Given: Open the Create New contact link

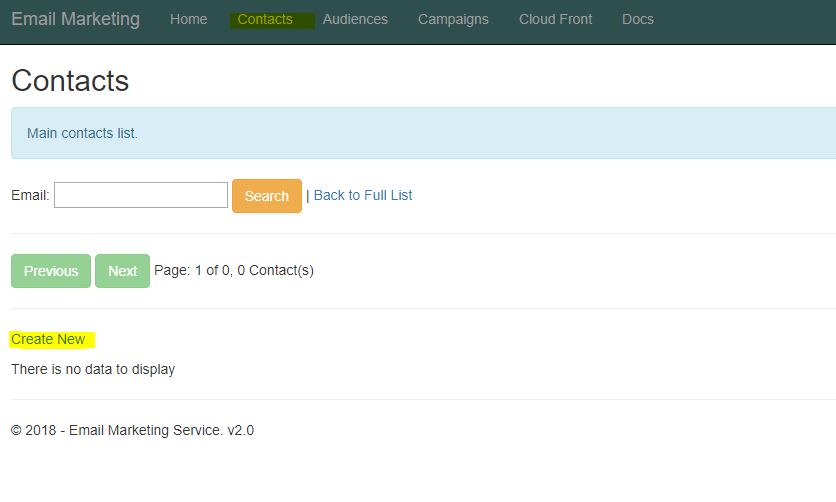Looking at the screenshot, I should pyautogui.click(x=48, y=339).
